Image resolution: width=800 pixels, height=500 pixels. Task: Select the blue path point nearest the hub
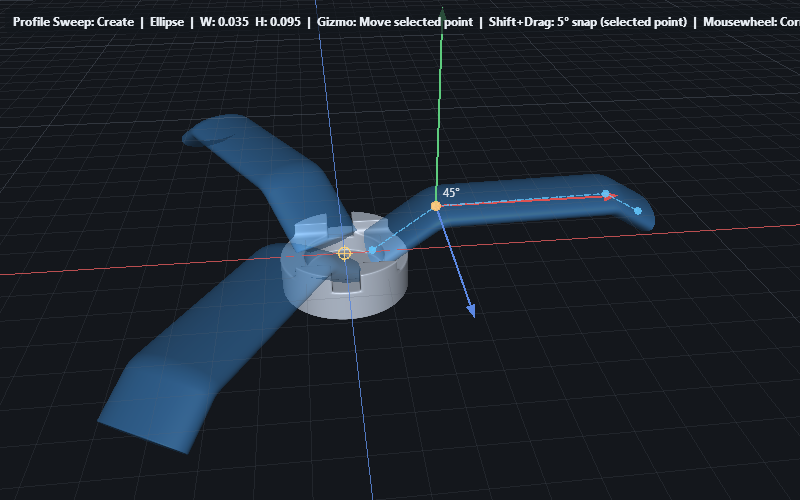click(x=372, y=250)
